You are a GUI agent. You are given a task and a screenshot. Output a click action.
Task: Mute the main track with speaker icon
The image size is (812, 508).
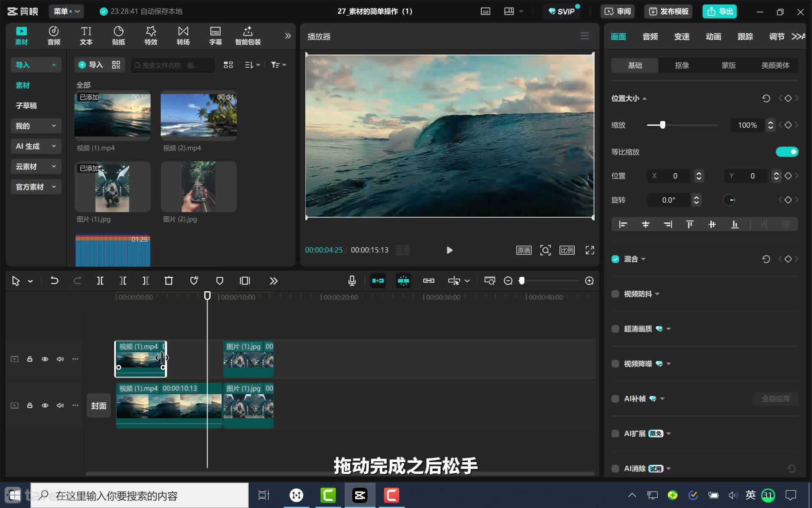[x=60, y=406]
